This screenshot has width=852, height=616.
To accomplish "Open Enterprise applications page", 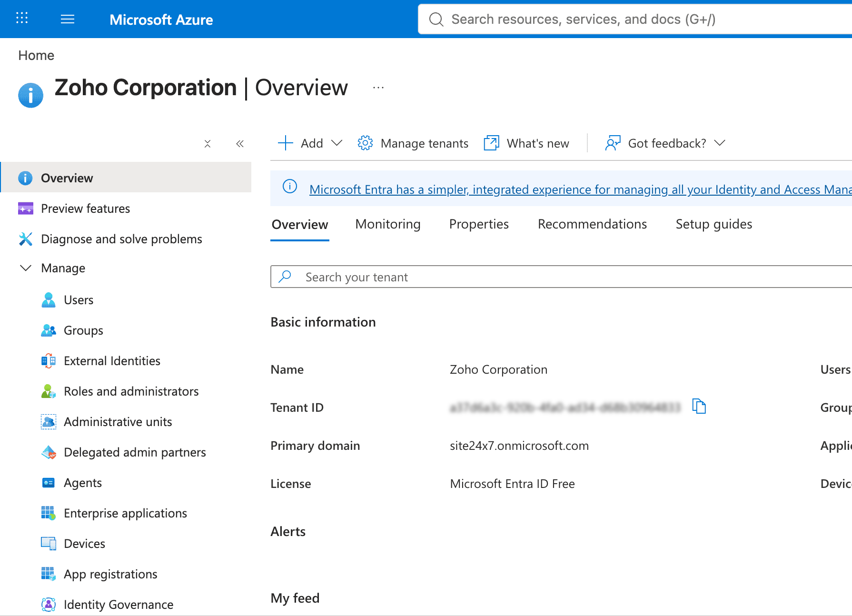I will (127, 513).
